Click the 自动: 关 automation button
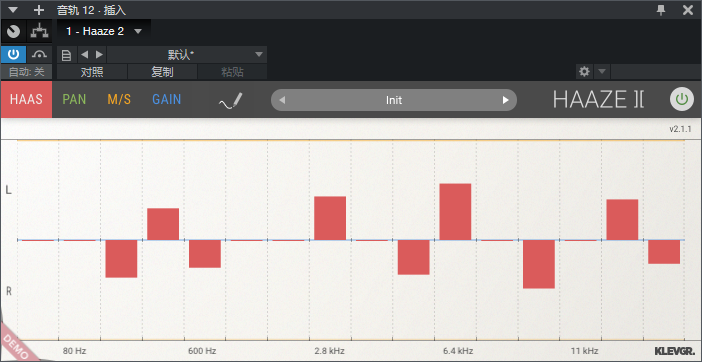 (26, 72)
